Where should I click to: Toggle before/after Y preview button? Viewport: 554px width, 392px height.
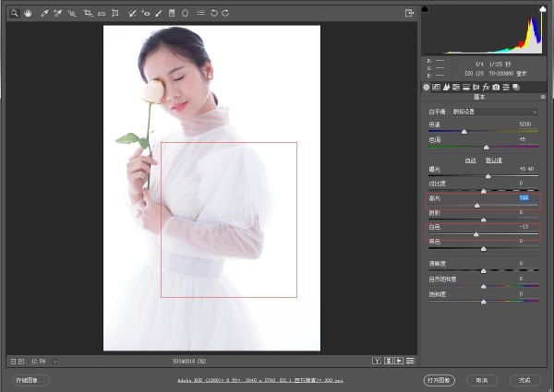point(377,361)
